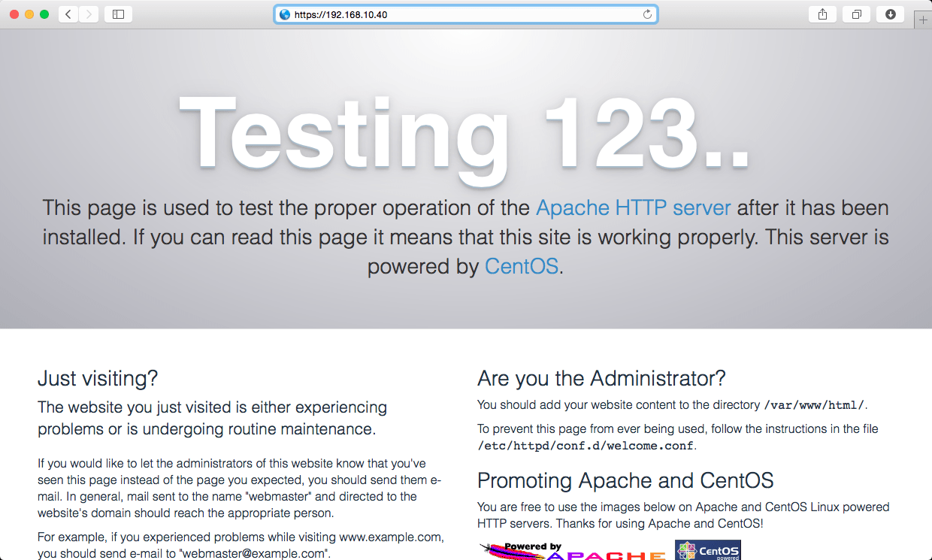Open the Downloads list icon
This screenshot has width=932, height=560.
tap(891, 14)
